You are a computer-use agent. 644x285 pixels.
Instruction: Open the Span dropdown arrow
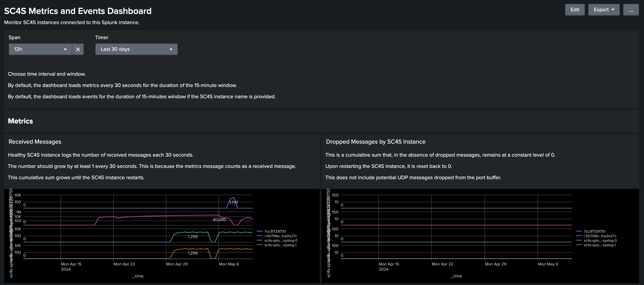coord(65,49)
